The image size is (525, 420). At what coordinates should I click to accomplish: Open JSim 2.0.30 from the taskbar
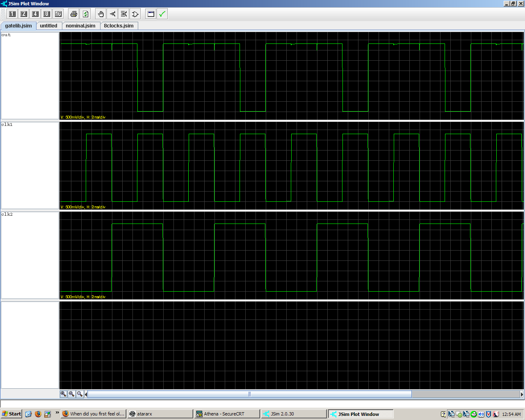point(293,414)
